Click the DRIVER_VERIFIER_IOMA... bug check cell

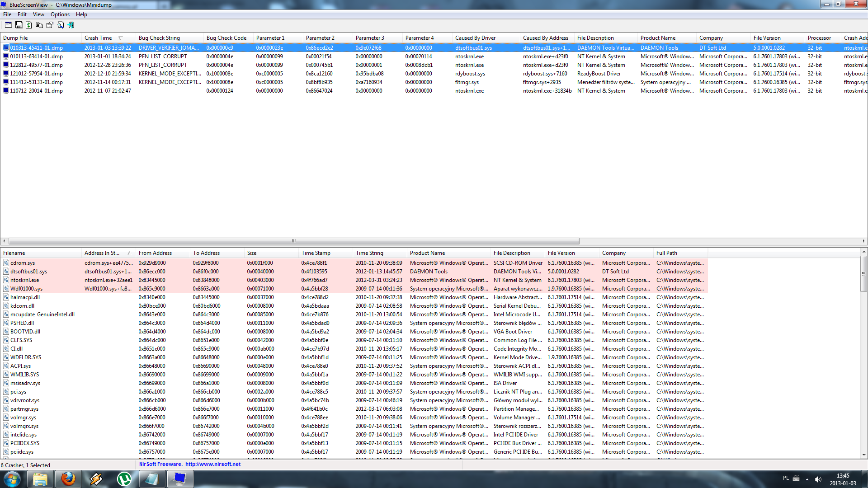pos(169,48)
